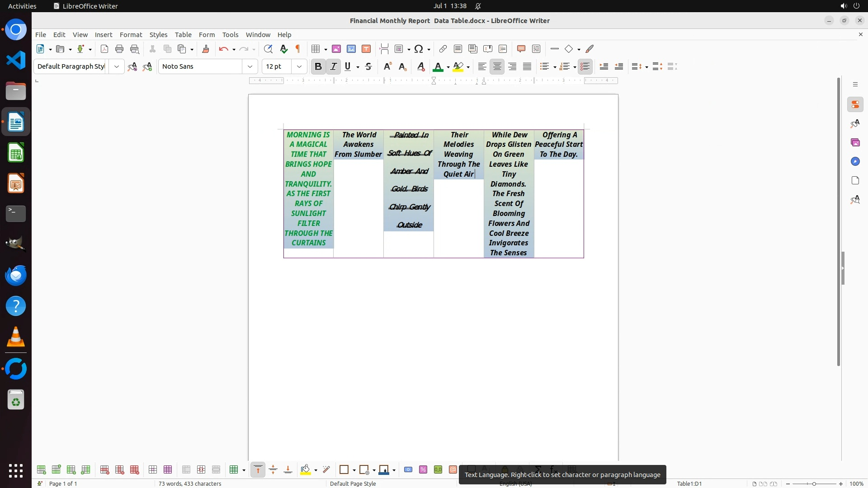This screenshot has height=488, width=868.
Task: Open Thunderbird from the dock
Action: point(16,276)
